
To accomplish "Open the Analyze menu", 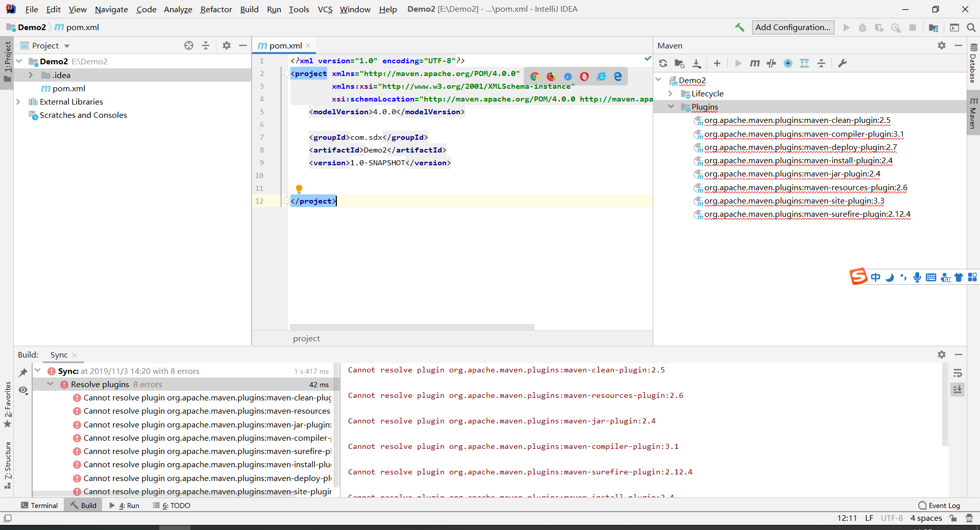I will coord(178,9).
